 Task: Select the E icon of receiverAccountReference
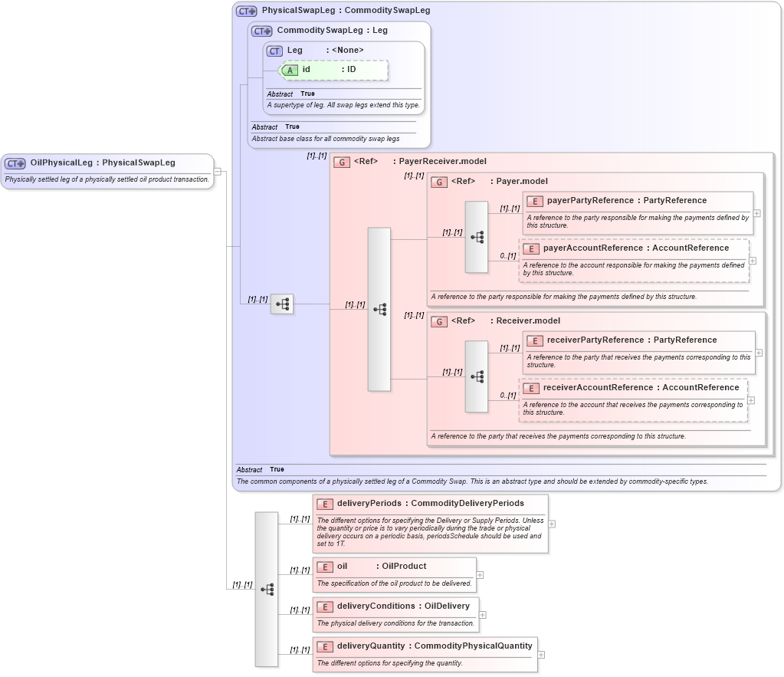click(530, 388)
